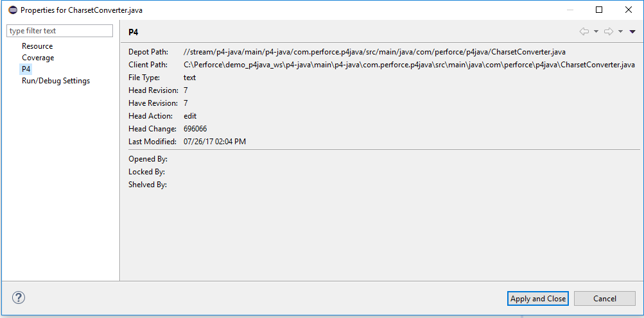This screenshot has width=644, height=318.
Task: Click the 'Head Revision:' label
Action: [x=153, y=90]
